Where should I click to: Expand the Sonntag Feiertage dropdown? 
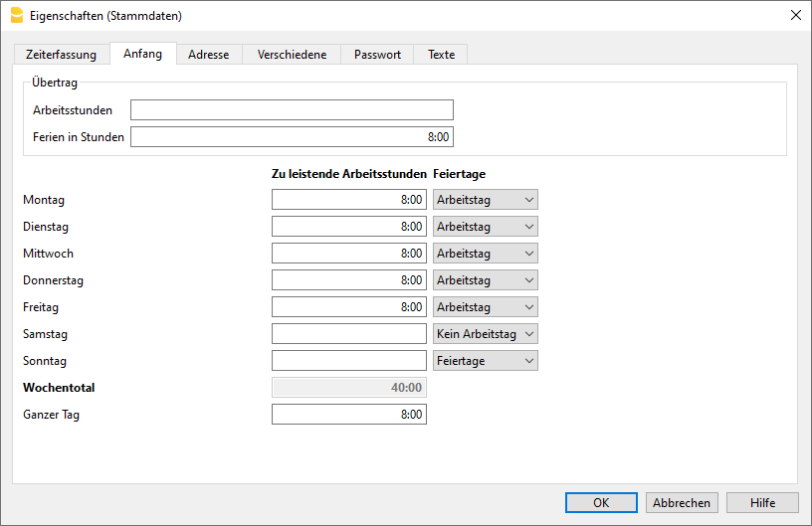coord(486,361)
